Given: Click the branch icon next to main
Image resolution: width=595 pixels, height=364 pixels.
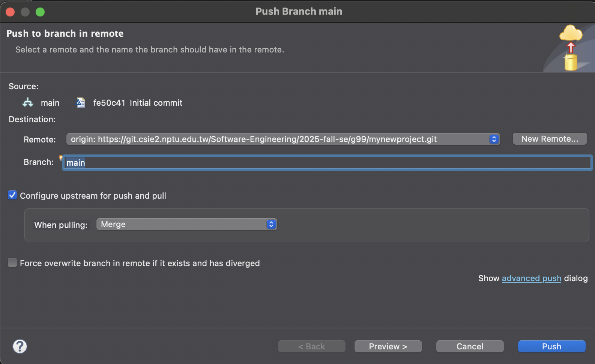Looking at the screenshot, I should 28,103.
